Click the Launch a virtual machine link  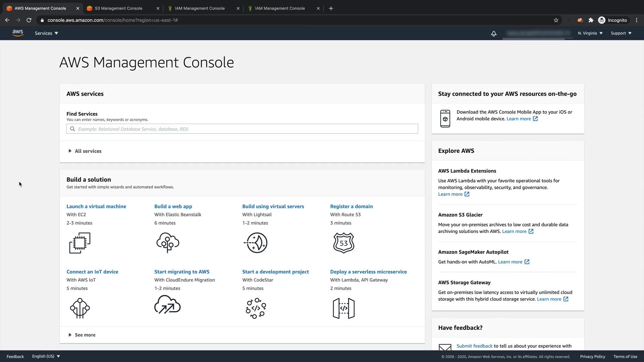tap(96, 206)
